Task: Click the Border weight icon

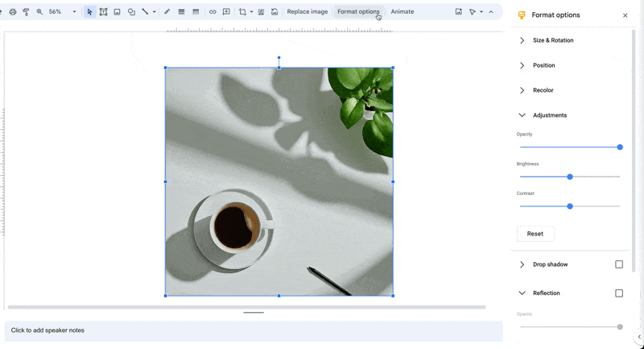Action: coord(181,12)
